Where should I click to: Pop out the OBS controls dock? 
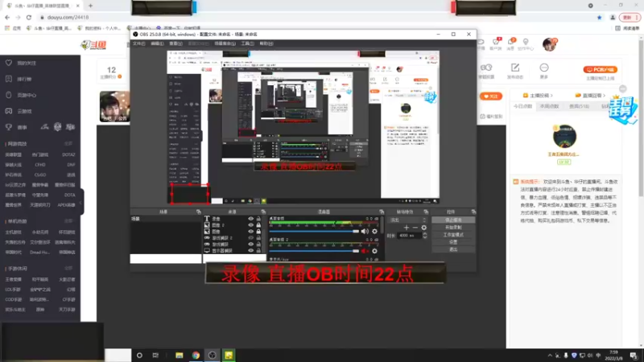click(473, 212)
